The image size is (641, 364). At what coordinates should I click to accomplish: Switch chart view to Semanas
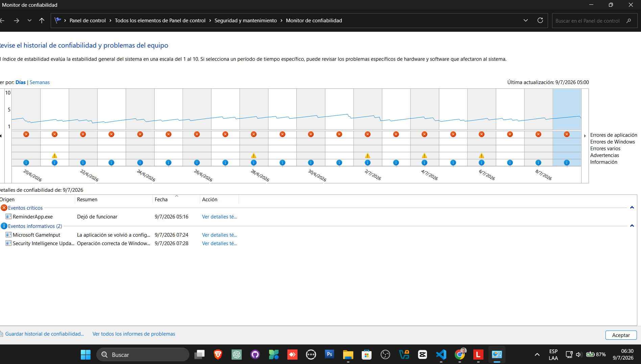click(x=40, y=82)
